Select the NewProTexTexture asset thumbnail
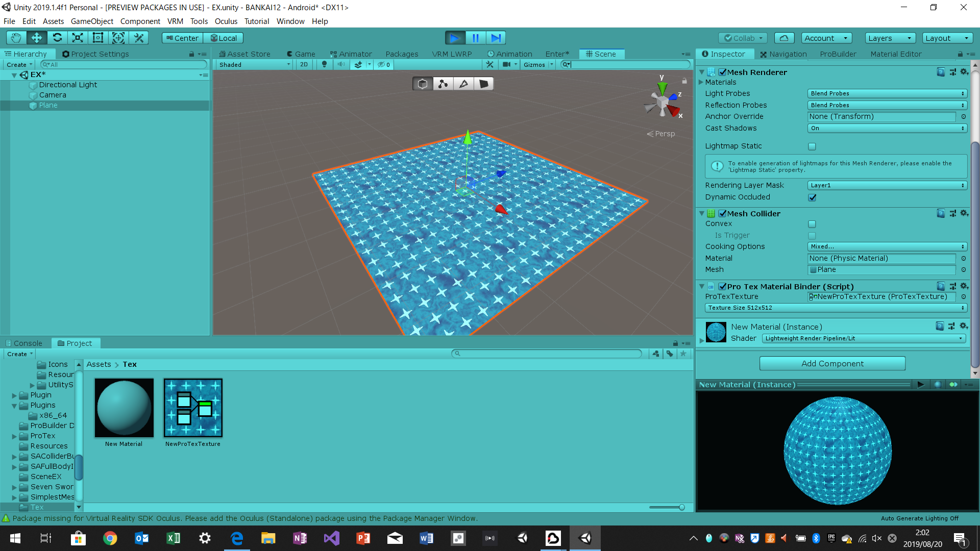 click(193, 408)
